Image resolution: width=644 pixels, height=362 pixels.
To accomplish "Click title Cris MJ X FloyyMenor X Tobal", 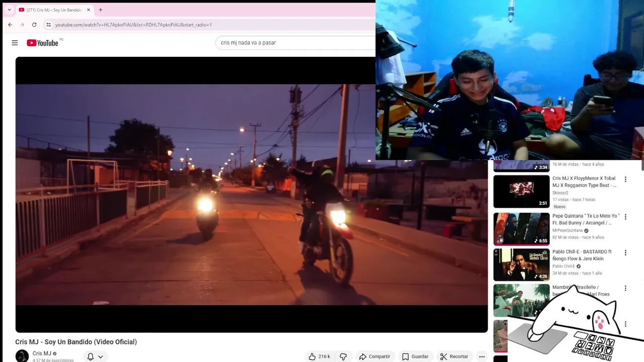I will [x=584, y=182].
